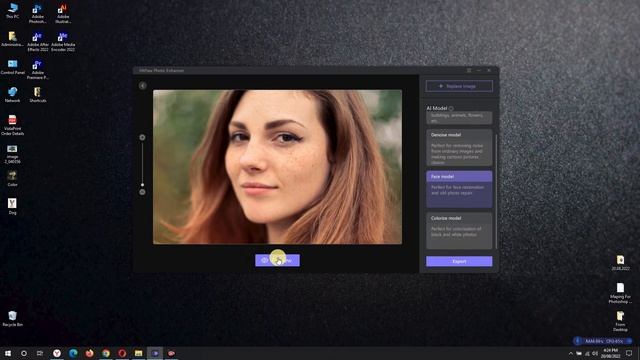Open VistaPrint Order Details PDF icon
The width and height of the screenshot is (640, 360).
coord(13,125)
